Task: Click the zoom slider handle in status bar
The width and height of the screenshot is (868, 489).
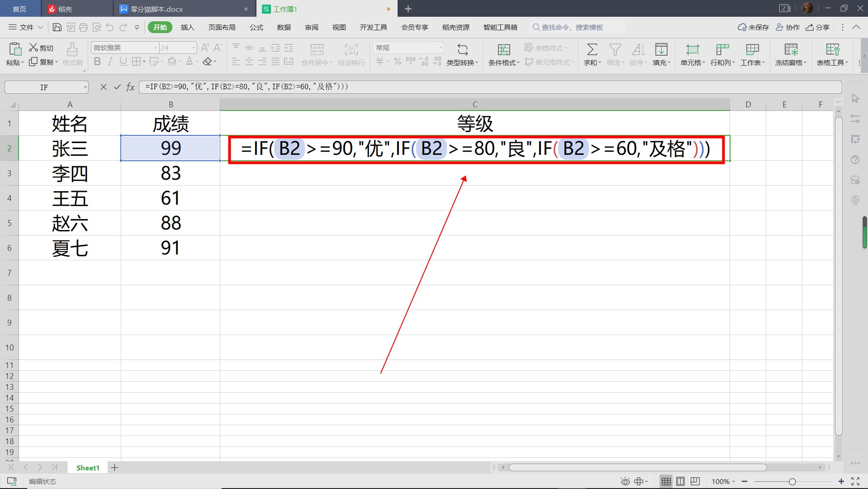Action: 792,481
